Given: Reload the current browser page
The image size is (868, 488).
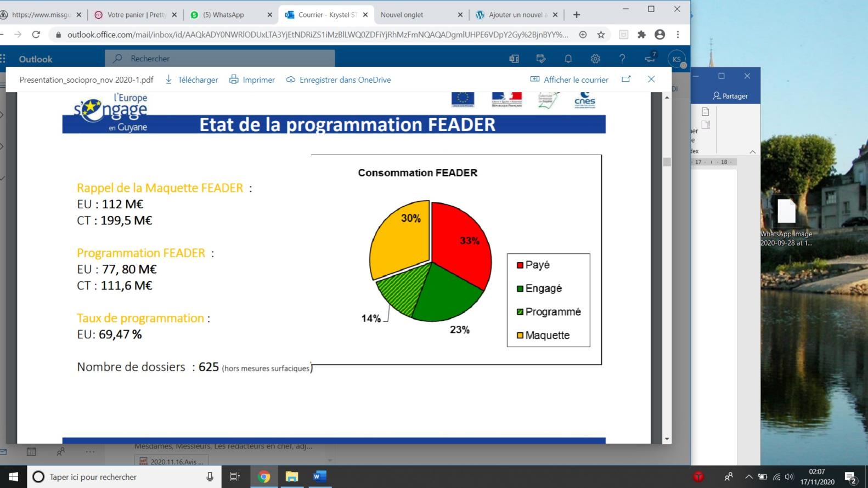Looking at the screenshot, I should 36,35.
